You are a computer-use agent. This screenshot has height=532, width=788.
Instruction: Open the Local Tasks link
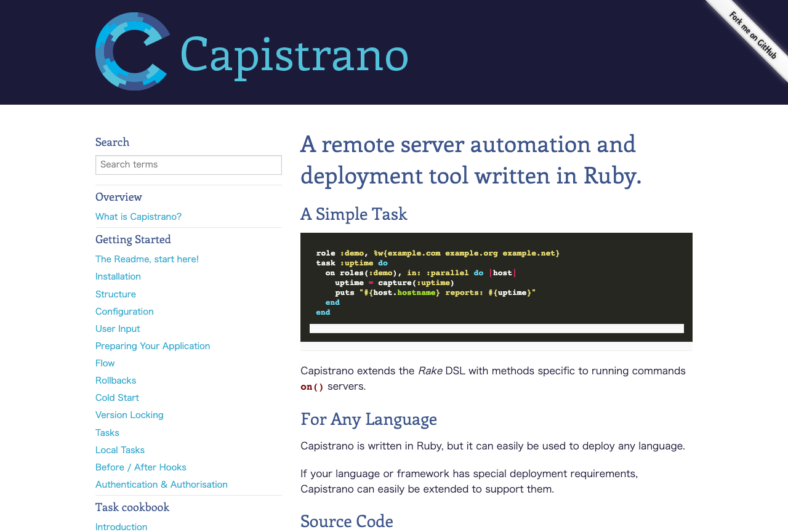click(120, 450)
